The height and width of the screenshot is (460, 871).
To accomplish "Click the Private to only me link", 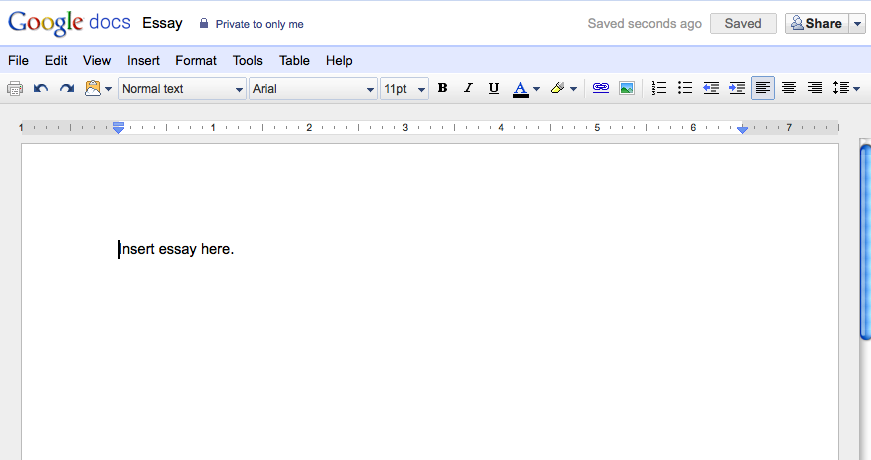I will click(259, 24).
